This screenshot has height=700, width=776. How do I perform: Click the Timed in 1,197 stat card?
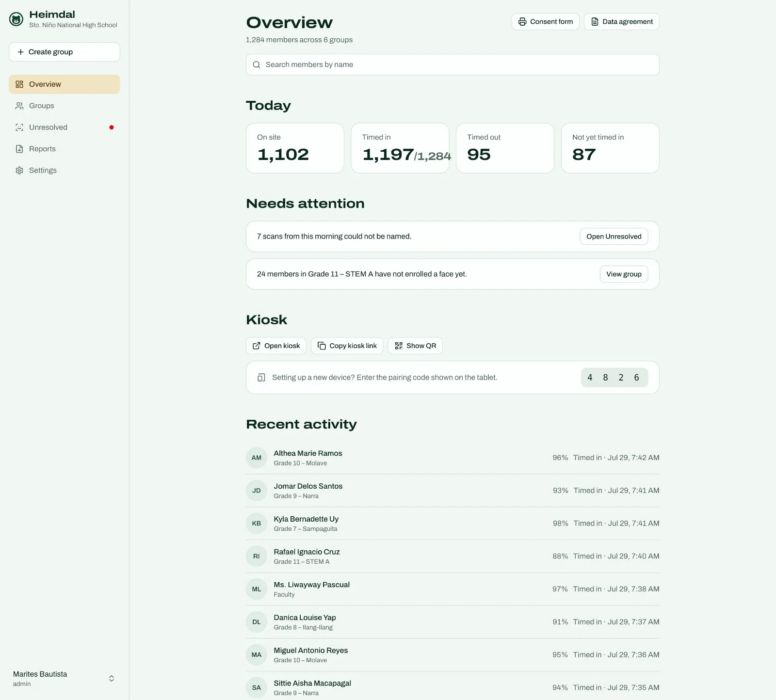tap(400, 148)
